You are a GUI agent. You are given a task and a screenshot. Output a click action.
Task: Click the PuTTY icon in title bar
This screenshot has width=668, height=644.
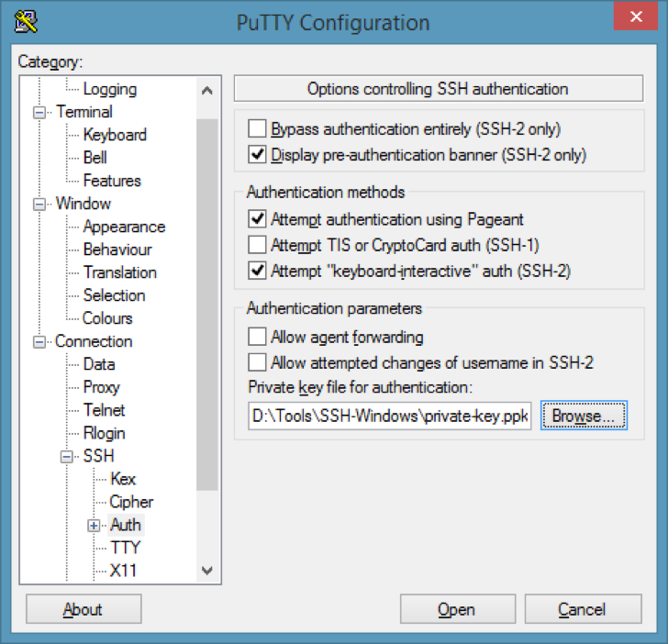pos(26,21)
